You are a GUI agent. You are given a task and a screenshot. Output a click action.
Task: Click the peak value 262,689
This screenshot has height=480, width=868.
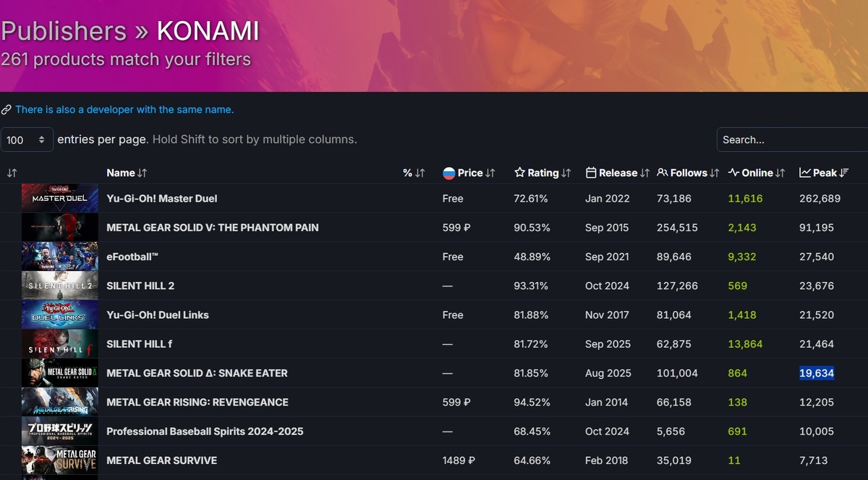point(820,198)
